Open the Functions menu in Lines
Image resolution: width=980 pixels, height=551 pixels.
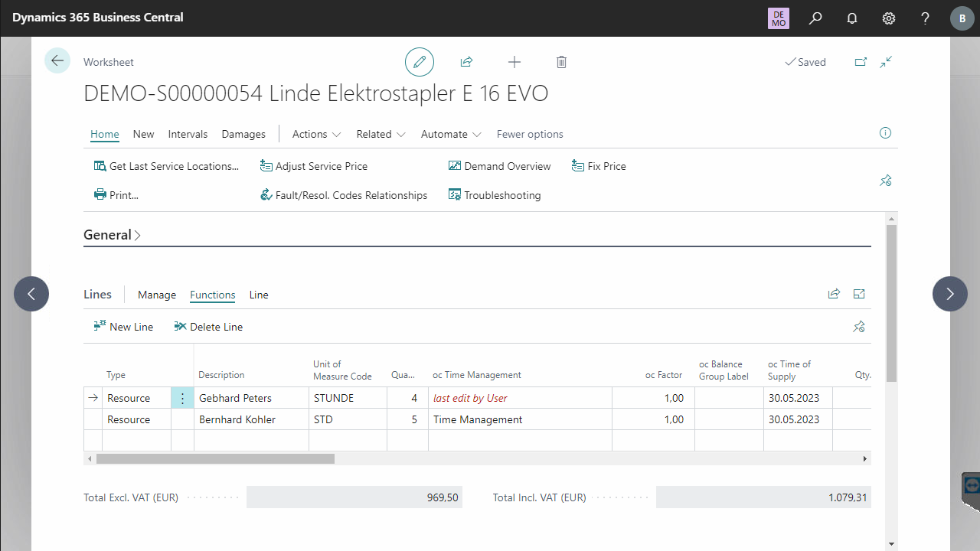click(213, 295)
